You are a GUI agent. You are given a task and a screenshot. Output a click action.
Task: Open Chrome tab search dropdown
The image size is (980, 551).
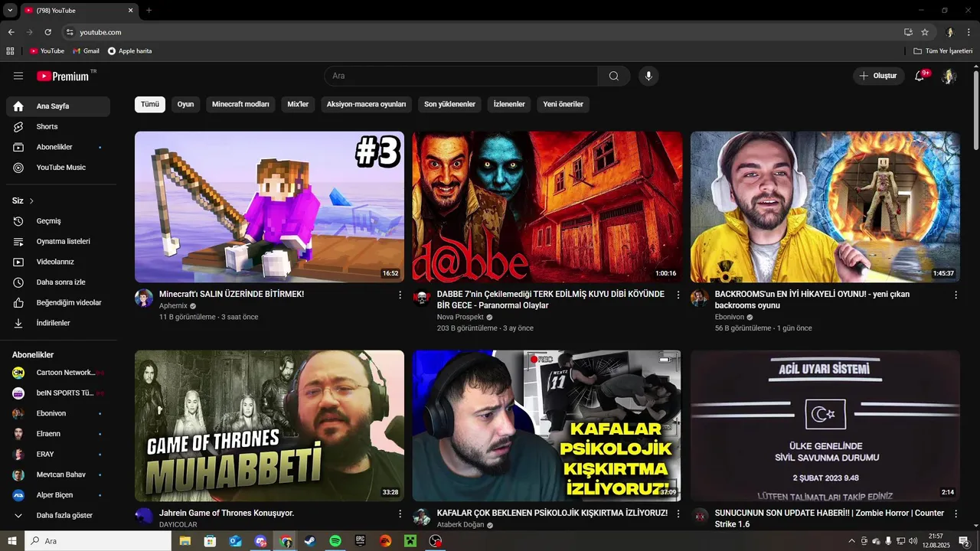tap(10, 11)
